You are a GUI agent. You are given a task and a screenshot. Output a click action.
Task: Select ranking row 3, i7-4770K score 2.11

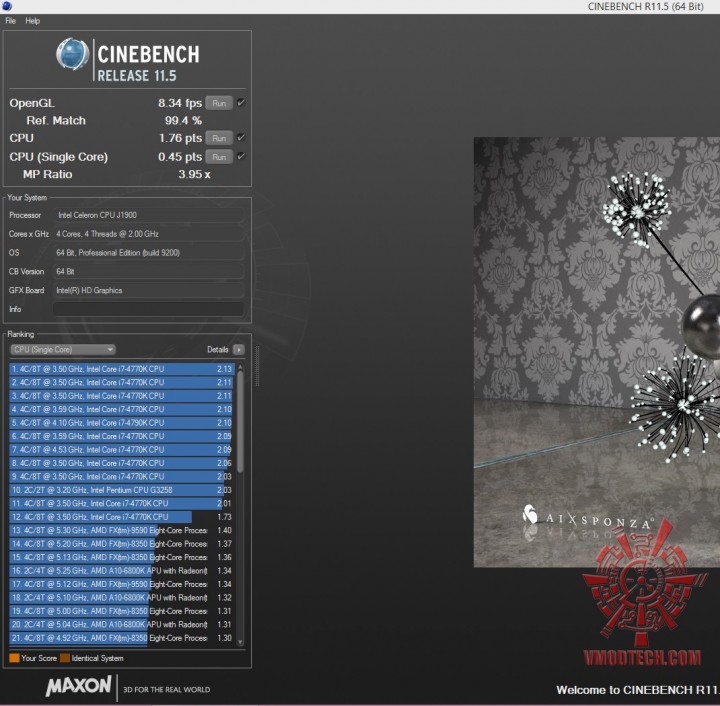(122, 396)
